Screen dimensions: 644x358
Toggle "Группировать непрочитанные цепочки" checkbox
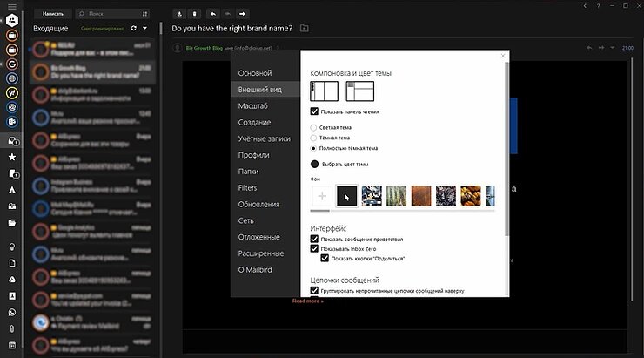point(314,291)
